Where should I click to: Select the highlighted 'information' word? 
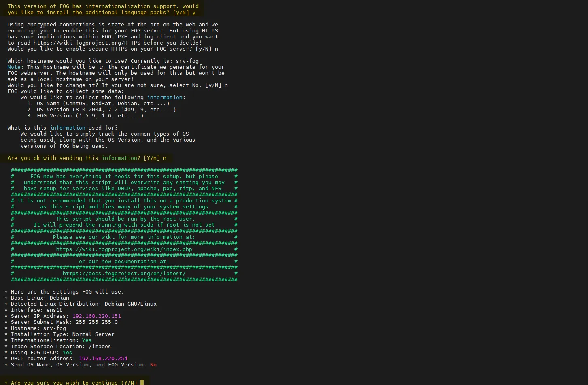(x=164, y=97)
